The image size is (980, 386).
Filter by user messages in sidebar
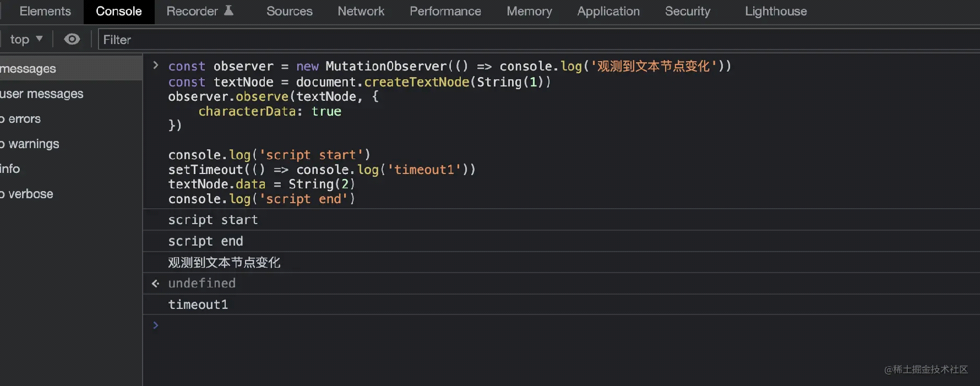pos(42,94)
